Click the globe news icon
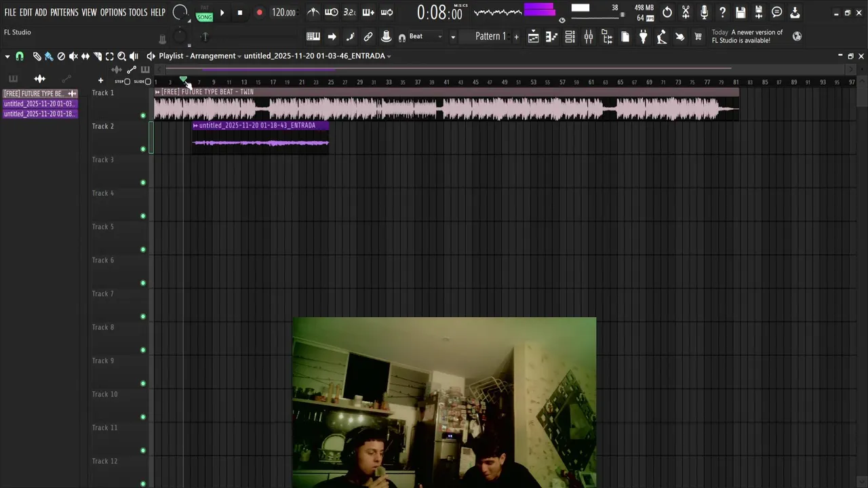868x488 pixels. [797, 37]
